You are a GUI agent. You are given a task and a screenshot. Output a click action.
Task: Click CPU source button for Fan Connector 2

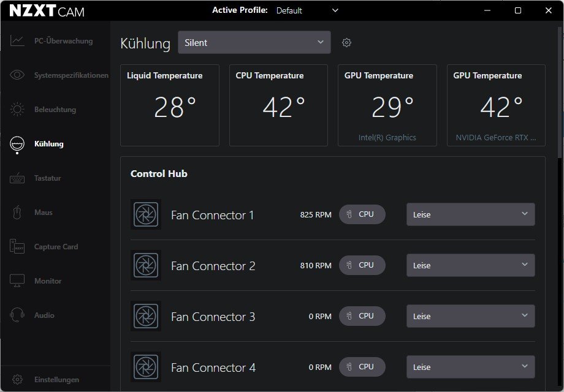tap(362, 265)
